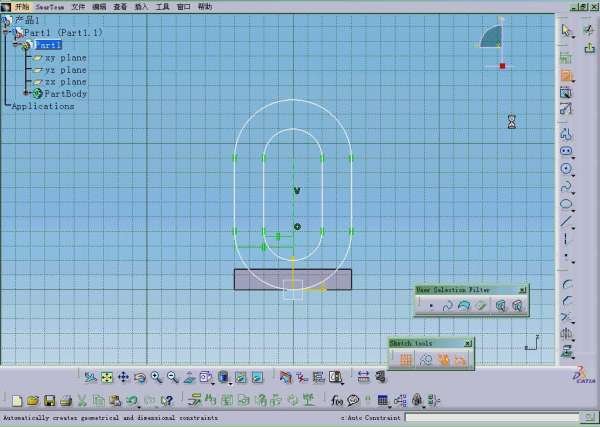600x427 pixels.
Task: Select the Line sketch tool
Action: (x=566, y=221)
